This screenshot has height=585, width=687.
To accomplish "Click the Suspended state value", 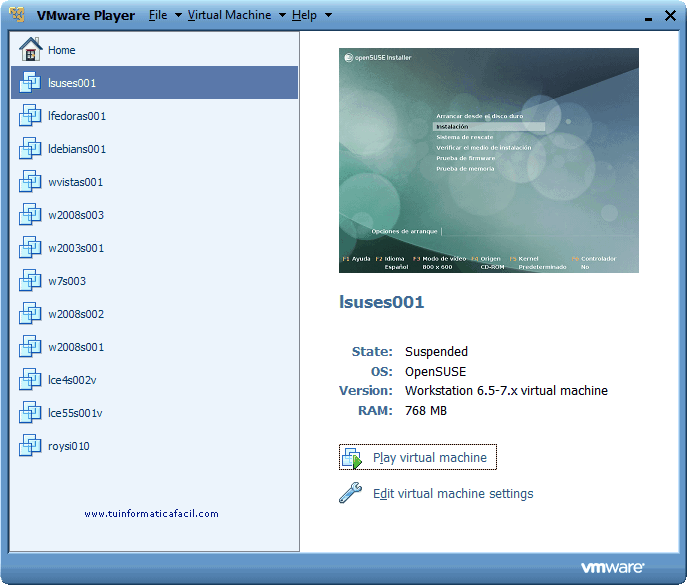I will [x=436, y=351].
